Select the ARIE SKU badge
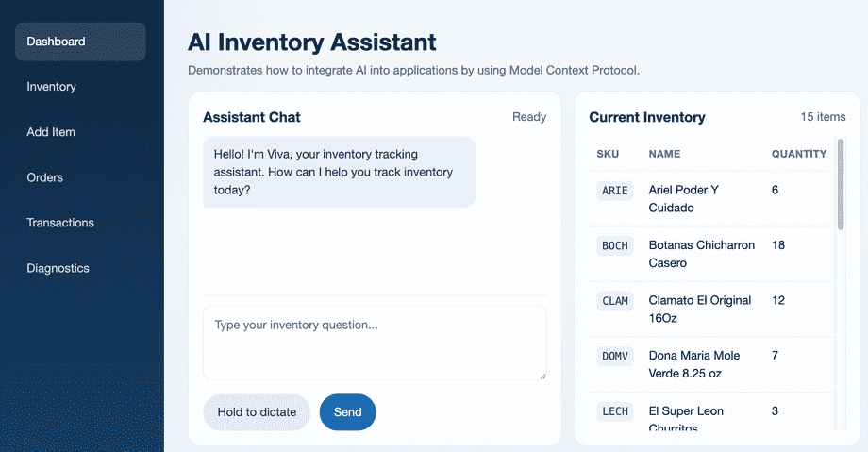This screenshot has width=868, height=452. tap(615, 191)
